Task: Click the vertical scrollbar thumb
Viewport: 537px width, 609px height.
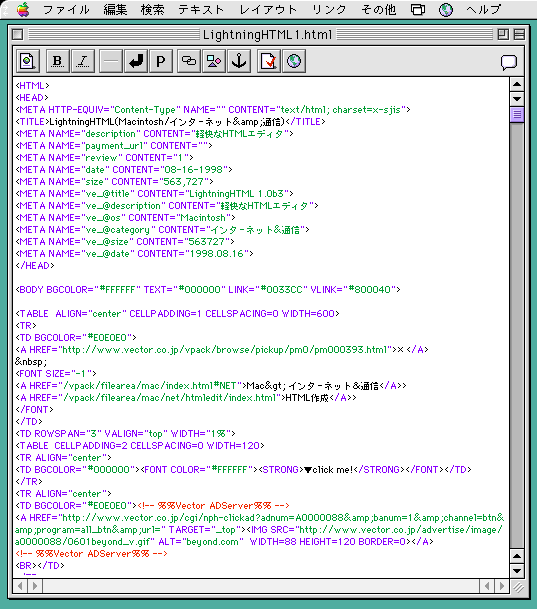Action: pos(517,115)
